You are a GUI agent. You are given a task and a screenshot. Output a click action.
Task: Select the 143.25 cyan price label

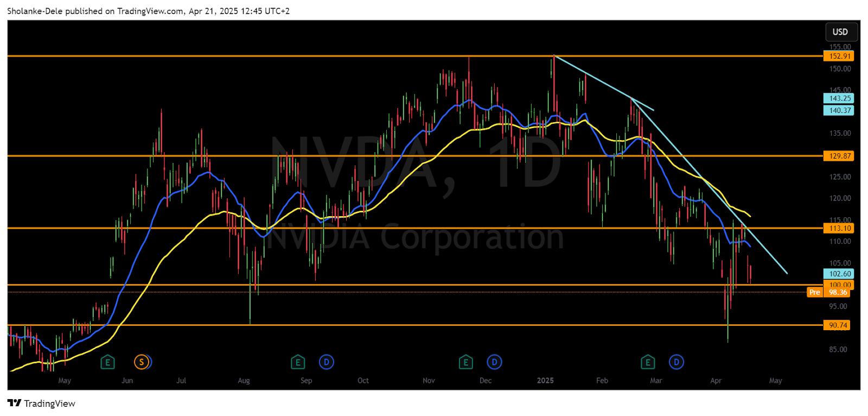click(839, 98)
